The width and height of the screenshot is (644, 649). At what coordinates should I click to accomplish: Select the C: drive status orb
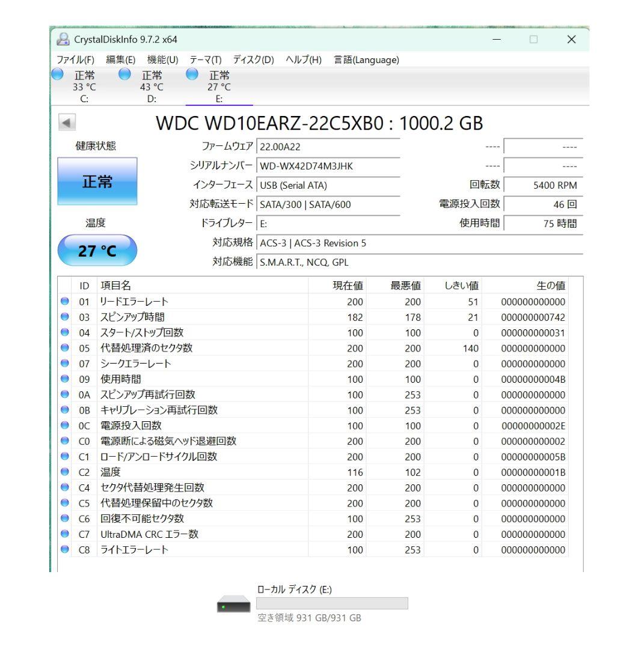click(x=57, y=75)
